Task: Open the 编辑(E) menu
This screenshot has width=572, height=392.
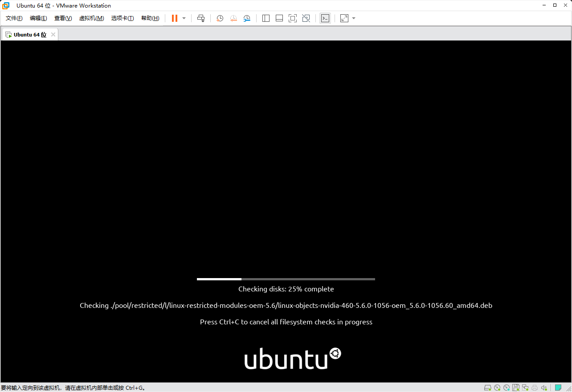Action: (38, 18)
